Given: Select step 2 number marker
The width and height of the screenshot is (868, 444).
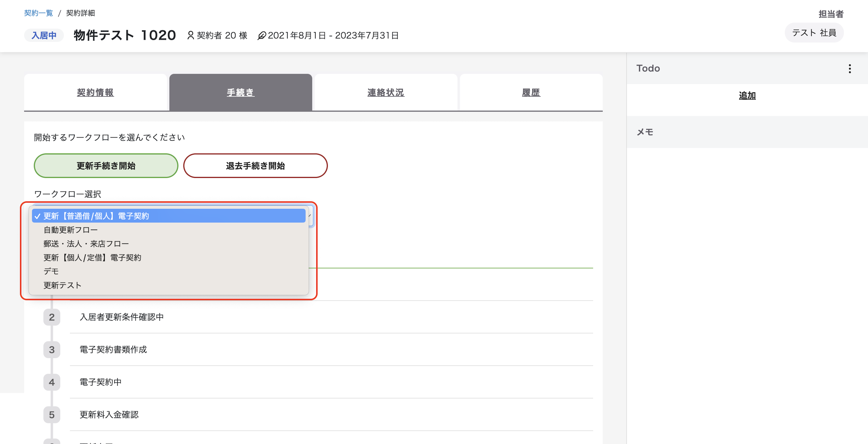Looking at the screenshot, I should (52, 317).
